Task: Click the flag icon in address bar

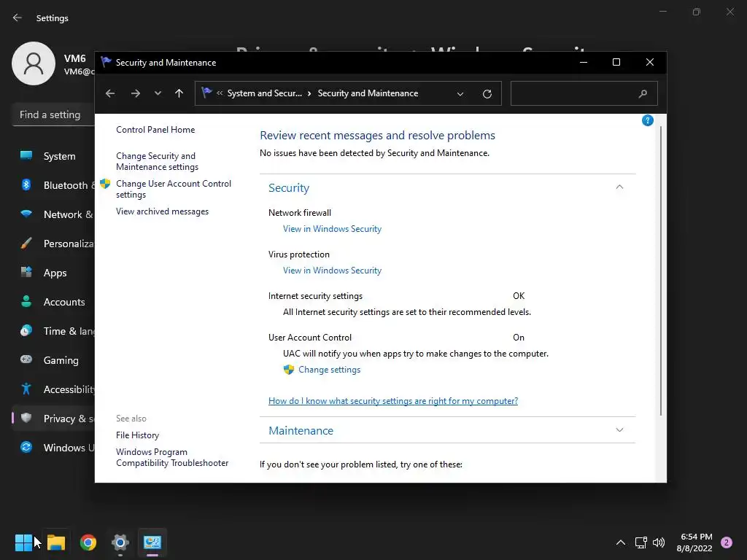Action: point(206,93)
